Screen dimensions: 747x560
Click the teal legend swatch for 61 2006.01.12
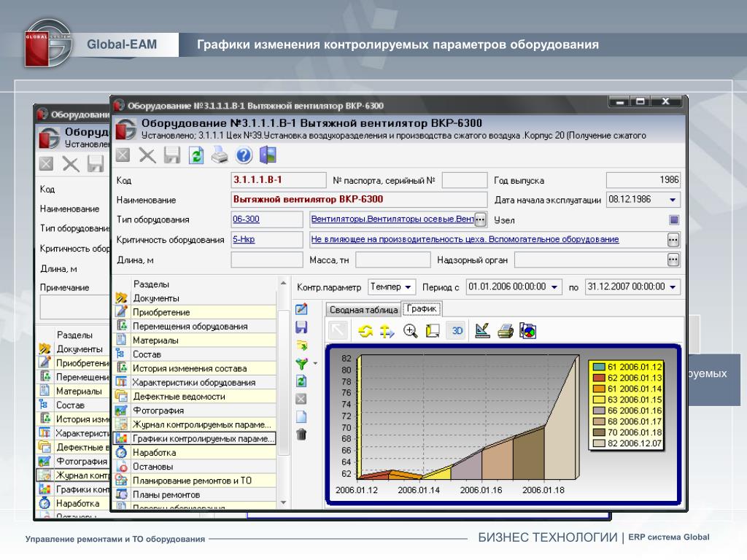[599, 367]
